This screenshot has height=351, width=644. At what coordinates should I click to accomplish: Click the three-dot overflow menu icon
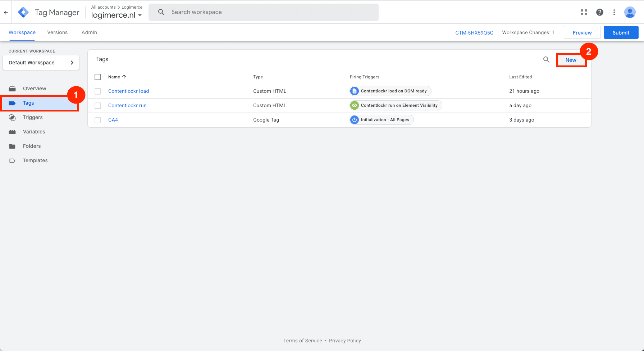614,12
